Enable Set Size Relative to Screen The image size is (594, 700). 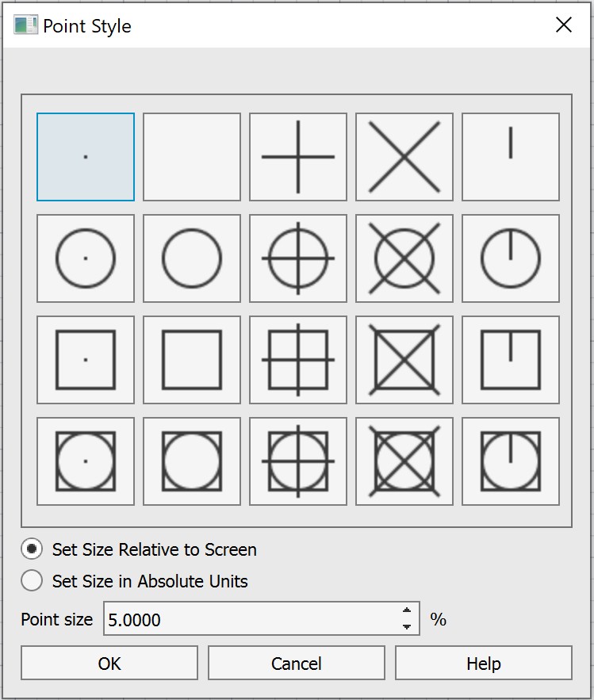(33, 549)
